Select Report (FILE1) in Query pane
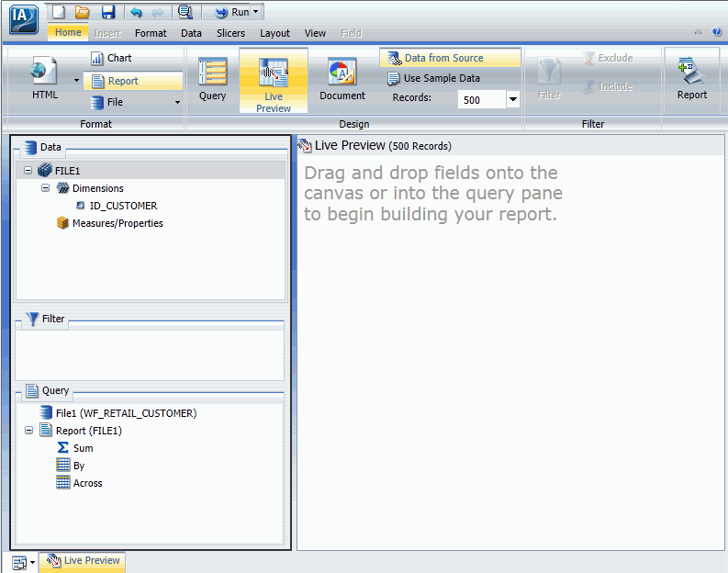 [x=89, y=431]
